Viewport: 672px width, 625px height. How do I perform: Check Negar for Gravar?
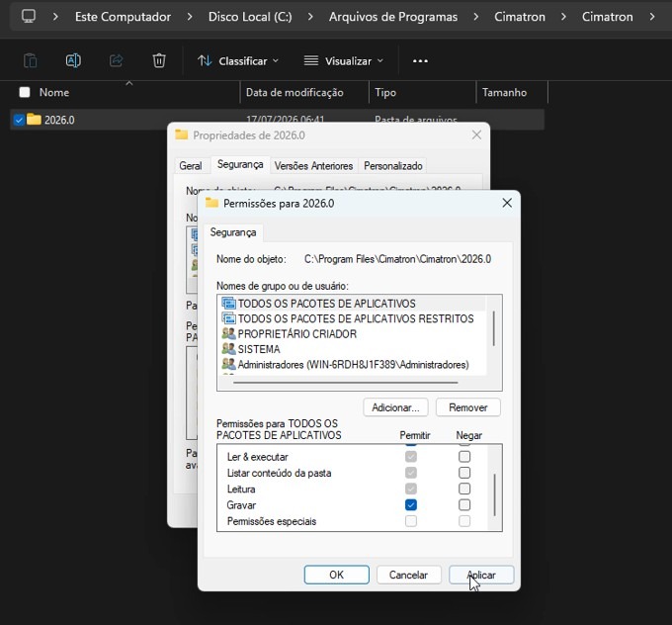pyautogui.click(x=464, y=505)
